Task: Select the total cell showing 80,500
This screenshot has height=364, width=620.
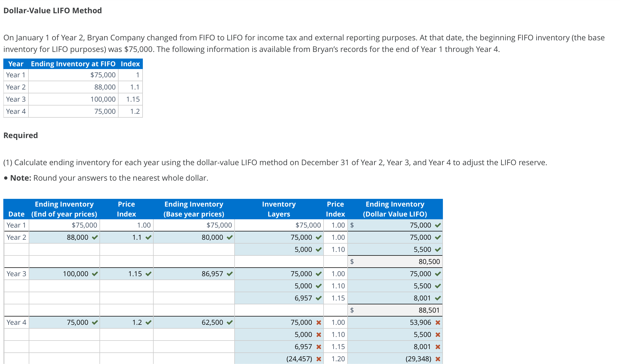Action: pyautogui.click(x=395, y=261)
